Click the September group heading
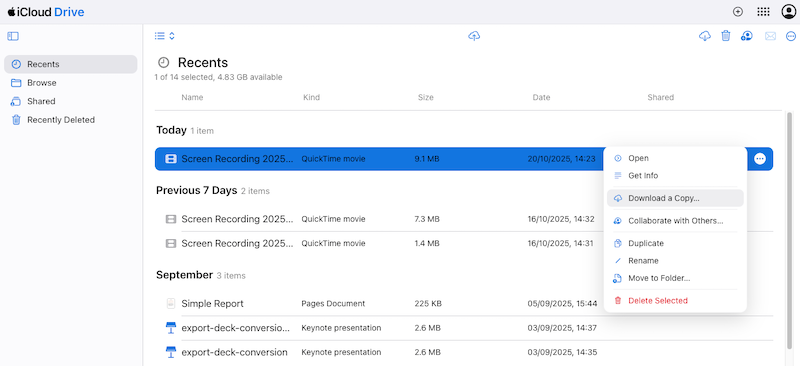The image size is (800, 366). pyautogui.click(x=184, y=275)
